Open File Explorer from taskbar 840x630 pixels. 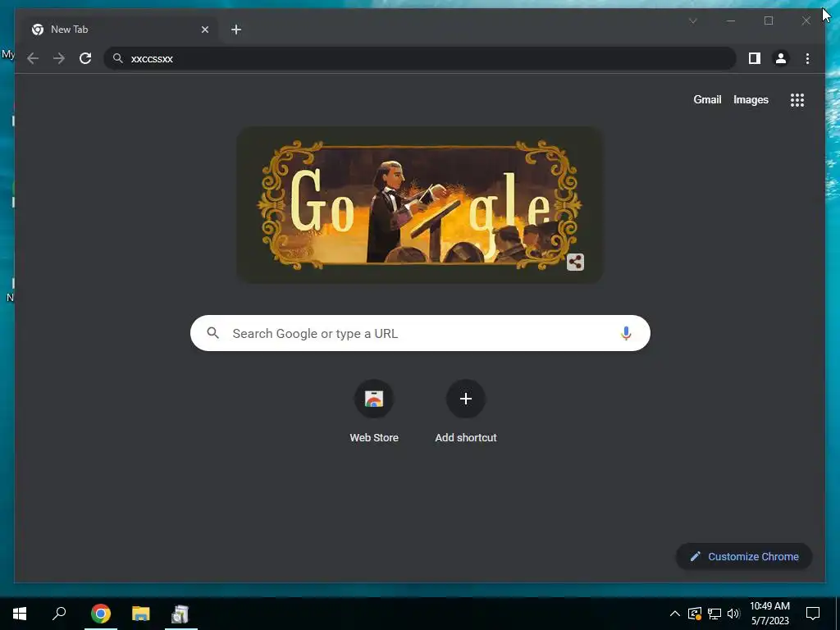pyautogui.click(x=141, y=614)
